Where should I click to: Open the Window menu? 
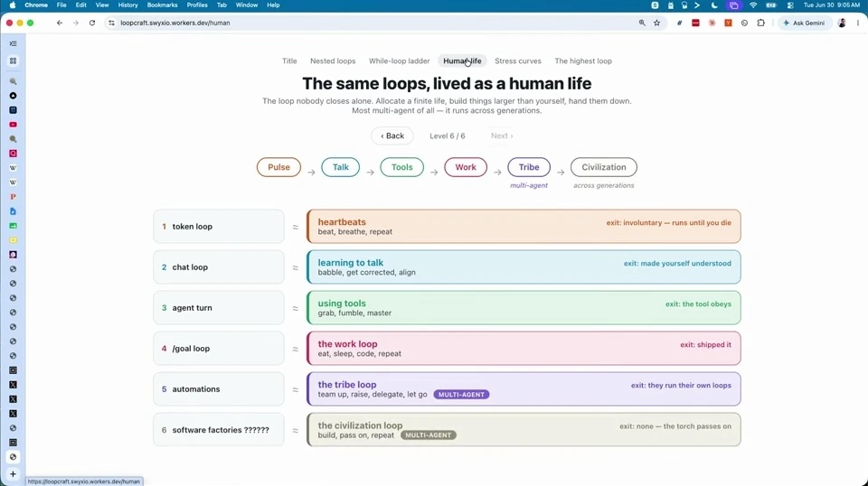point(246,5)
